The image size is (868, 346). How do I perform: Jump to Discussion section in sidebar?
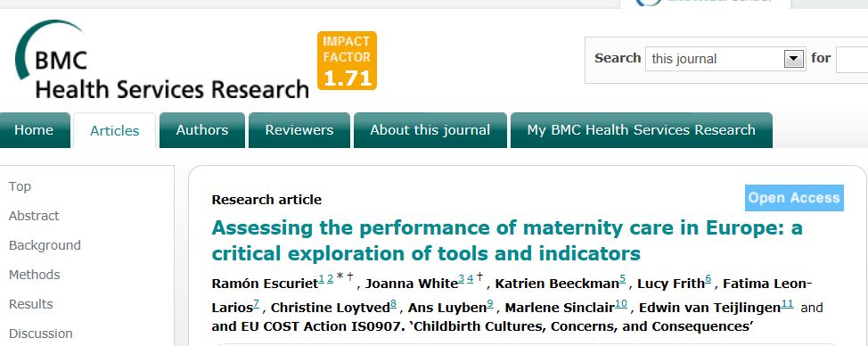click(x=40, y=334)
